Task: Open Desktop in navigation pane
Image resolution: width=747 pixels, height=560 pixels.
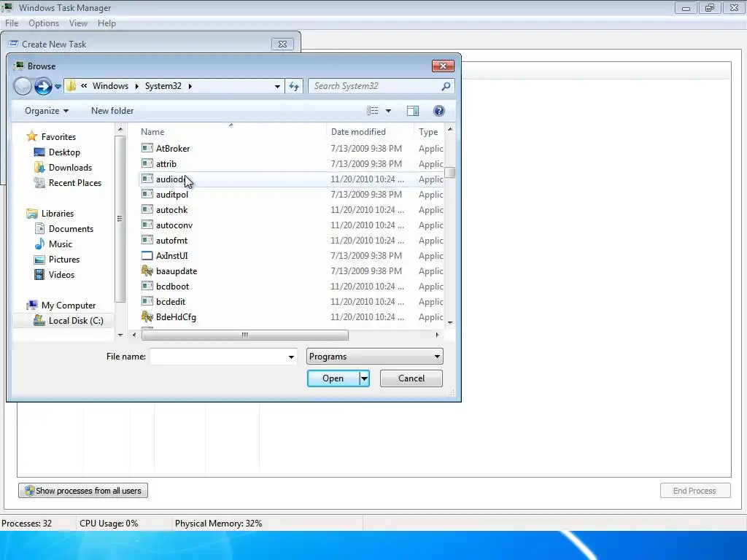Action: click(64, 152)
